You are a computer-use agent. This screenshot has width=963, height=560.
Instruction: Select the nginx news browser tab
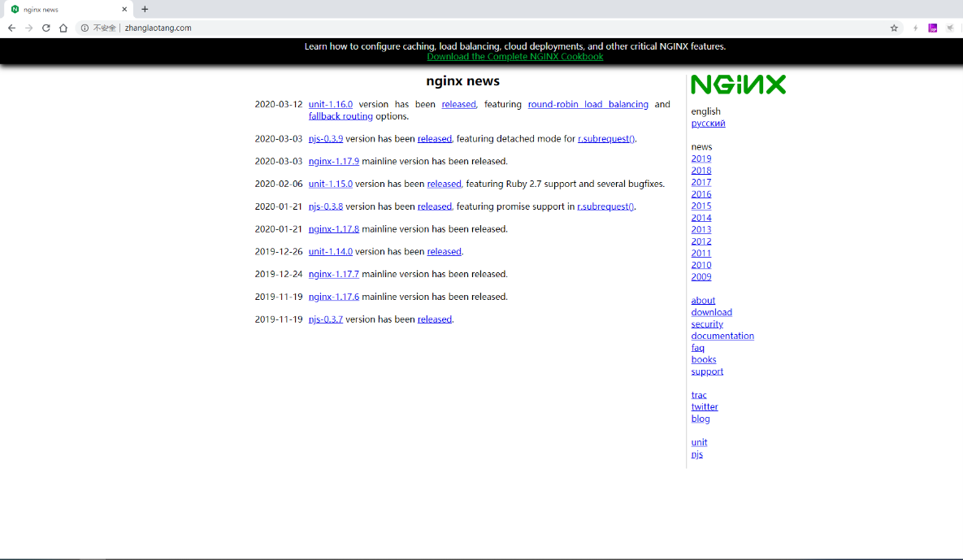tap(67, 9)
